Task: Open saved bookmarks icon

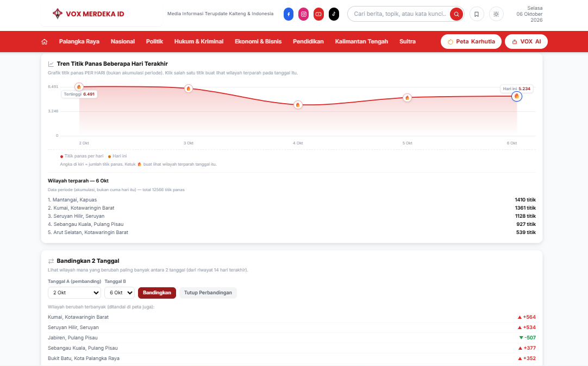Action: [477, 14]
